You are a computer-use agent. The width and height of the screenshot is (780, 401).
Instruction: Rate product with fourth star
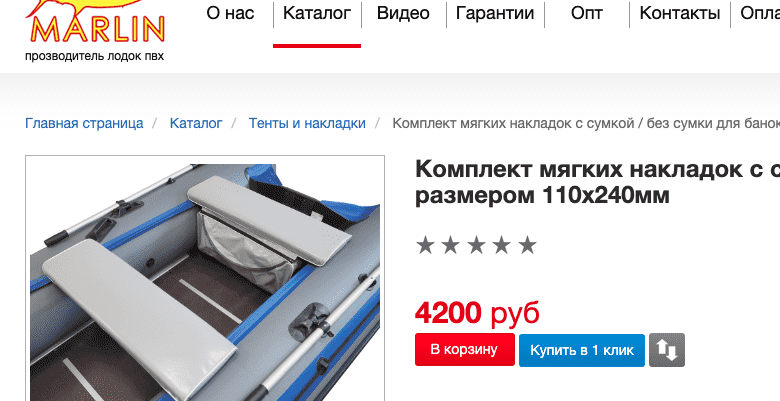point(501,245)
